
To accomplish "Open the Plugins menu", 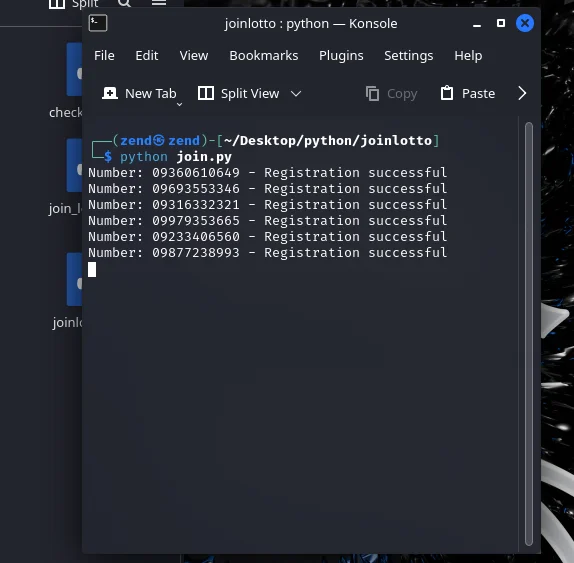I will click(x=341, y=56).
